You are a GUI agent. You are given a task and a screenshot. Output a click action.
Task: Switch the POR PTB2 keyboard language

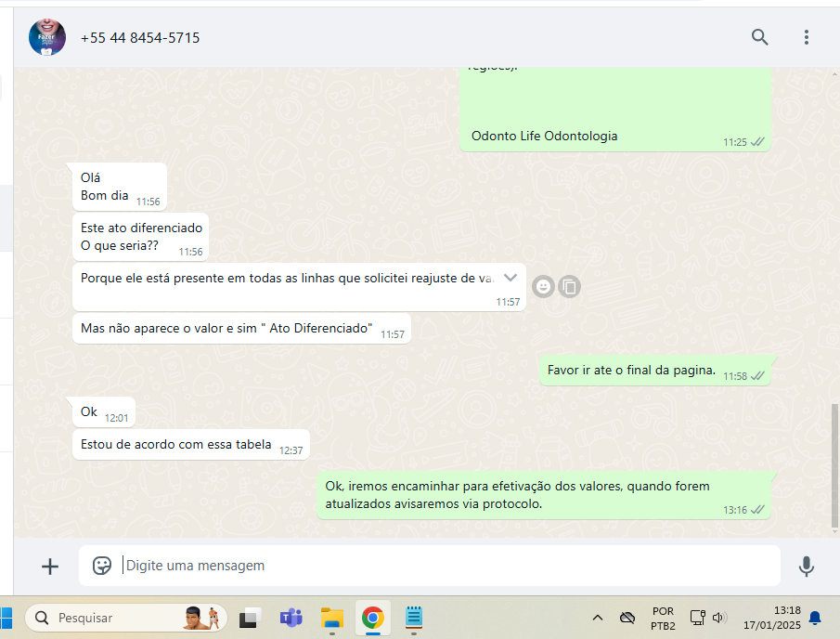click(664, 619)
